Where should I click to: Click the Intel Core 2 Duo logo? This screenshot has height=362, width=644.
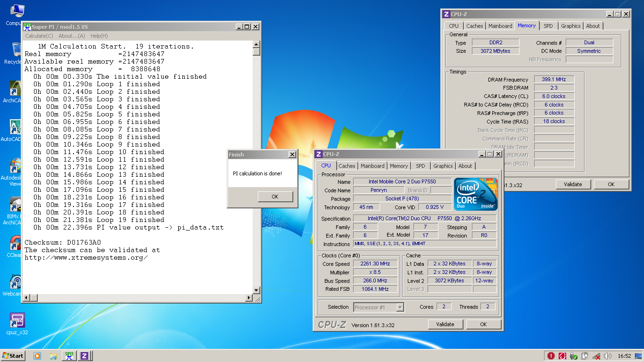click(x=476, y=194)
